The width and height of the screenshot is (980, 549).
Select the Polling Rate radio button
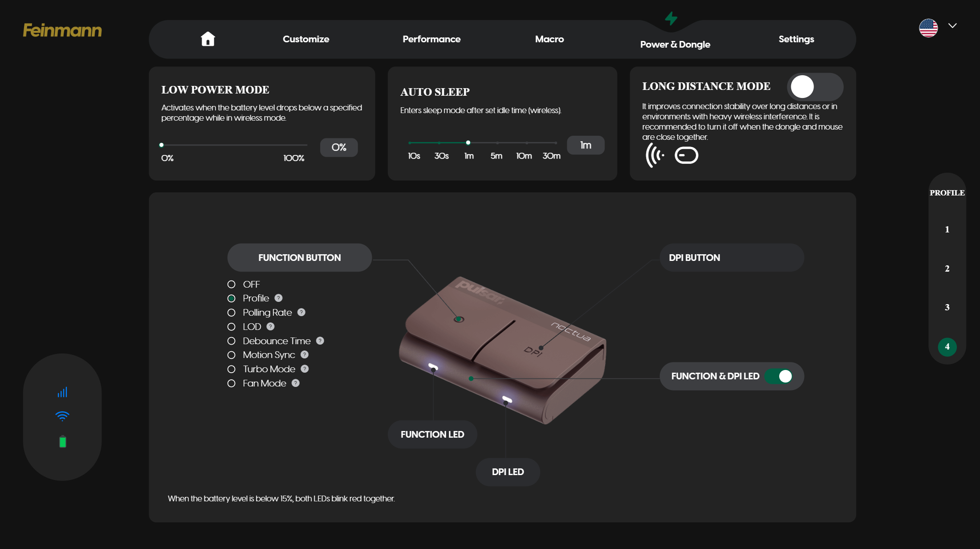[x=231, y=313]
